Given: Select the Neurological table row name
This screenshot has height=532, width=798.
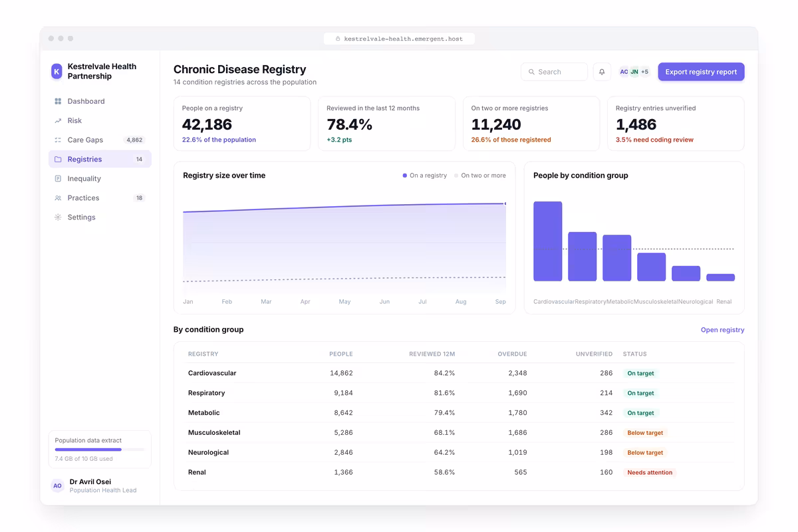Looking at the screenshot, I should click(208, 452).
